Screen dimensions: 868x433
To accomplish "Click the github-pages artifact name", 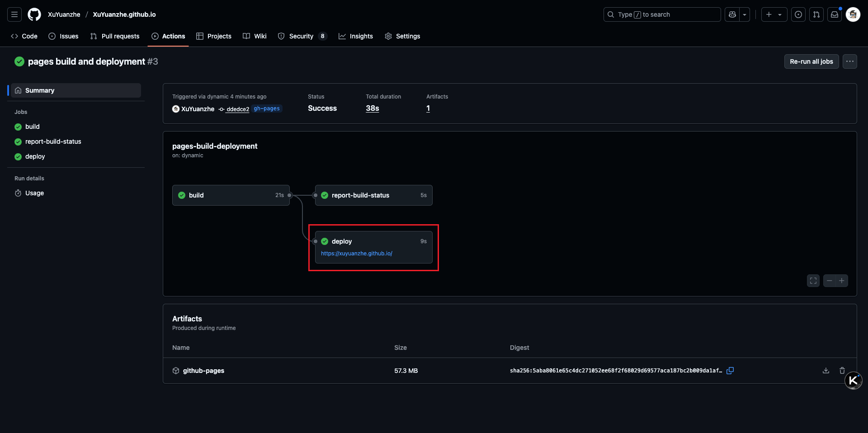I will coord(203,371).
